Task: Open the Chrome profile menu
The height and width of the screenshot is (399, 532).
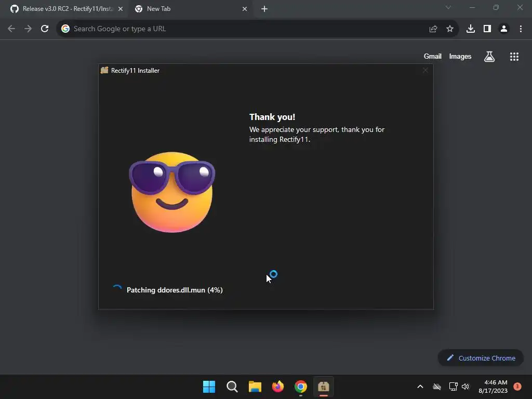Action: click(x=504, y=29)
